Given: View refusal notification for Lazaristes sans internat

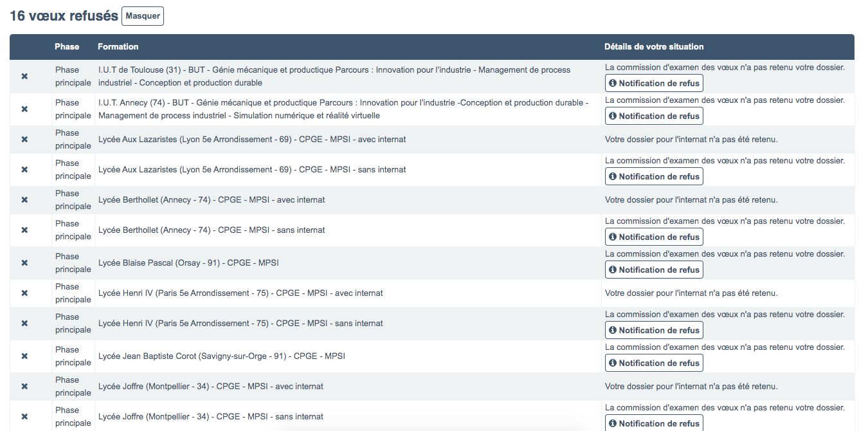Looking at the screenshot, I should point(654,177).
